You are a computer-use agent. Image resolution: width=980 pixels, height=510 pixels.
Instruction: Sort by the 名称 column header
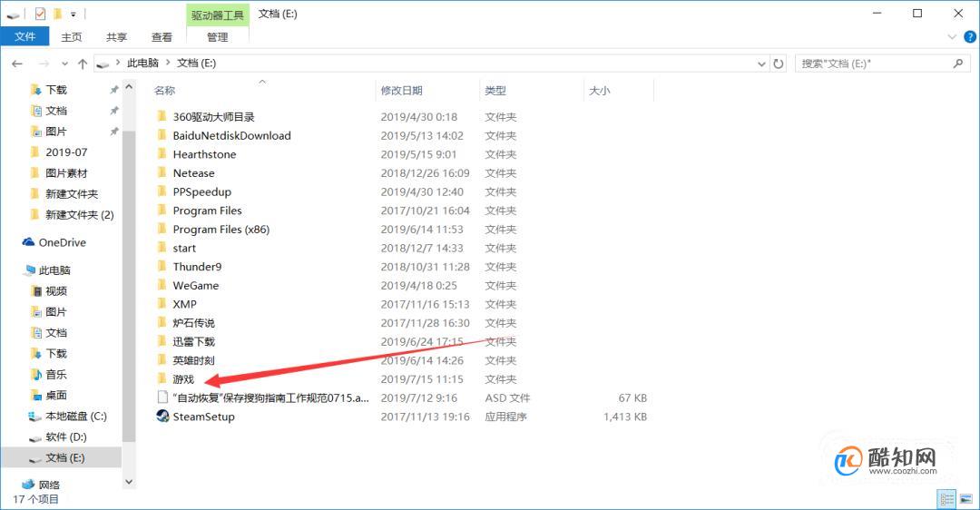pyautogui.click(x=164, y=91)
